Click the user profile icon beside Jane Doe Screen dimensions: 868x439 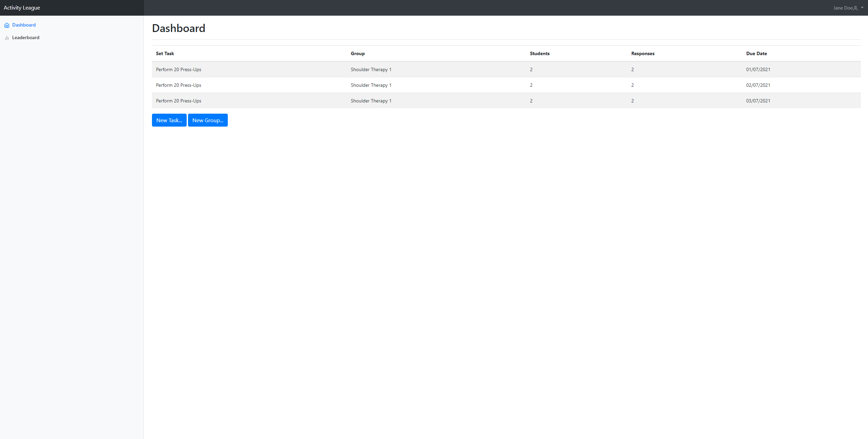[855, 8]
